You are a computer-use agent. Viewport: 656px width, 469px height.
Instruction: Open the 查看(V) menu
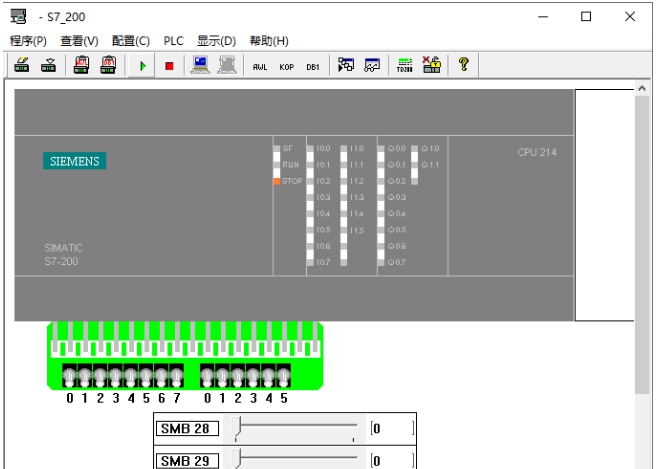coord(79,41)
